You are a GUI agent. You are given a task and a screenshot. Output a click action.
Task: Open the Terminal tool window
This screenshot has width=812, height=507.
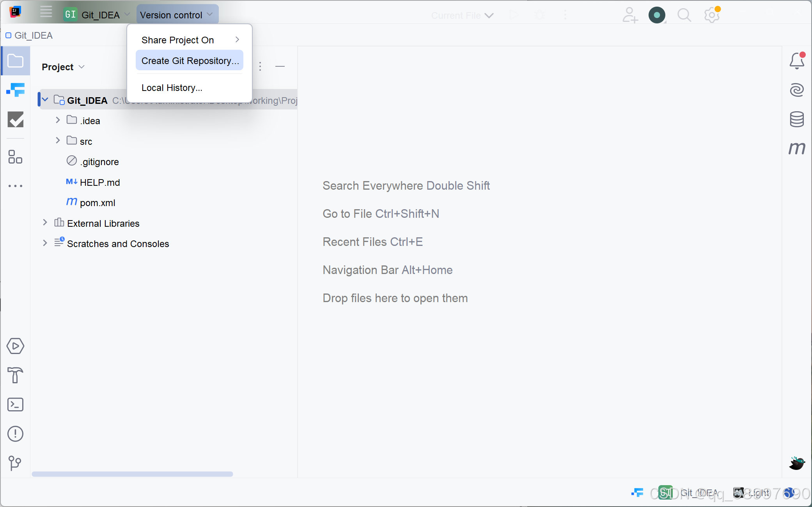(15, 405)
